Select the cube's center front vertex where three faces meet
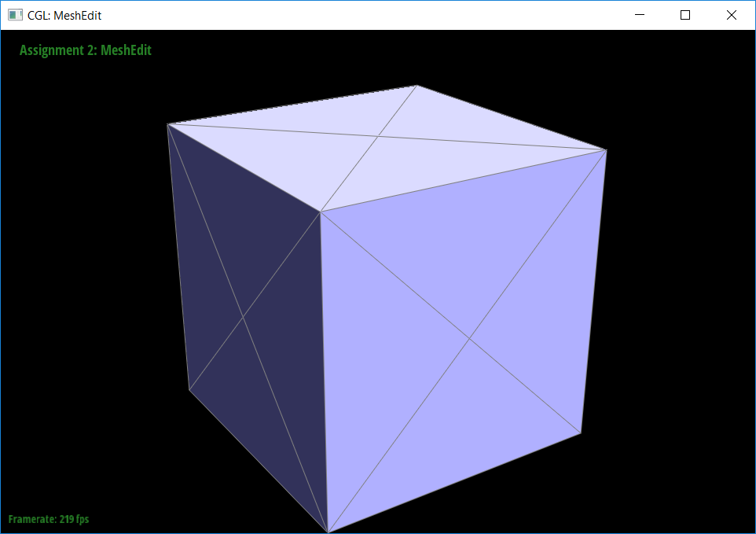The width and height of the screenshot is (756, 534). [x=321, y=212]
